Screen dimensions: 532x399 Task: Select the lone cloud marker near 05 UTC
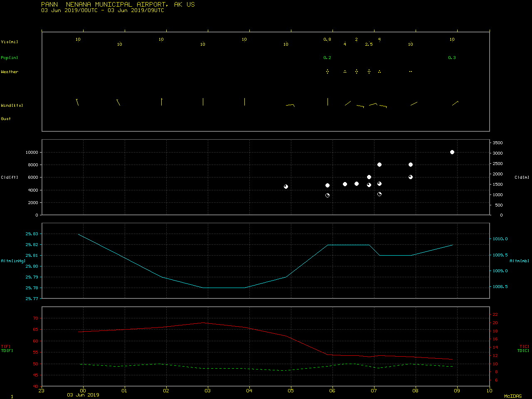tap(286, 187)
